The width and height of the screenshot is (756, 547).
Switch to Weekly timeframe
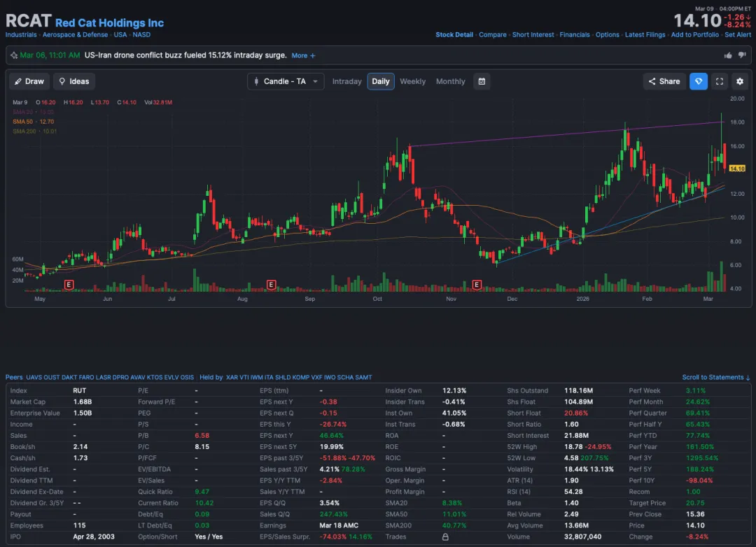point(413,81)
